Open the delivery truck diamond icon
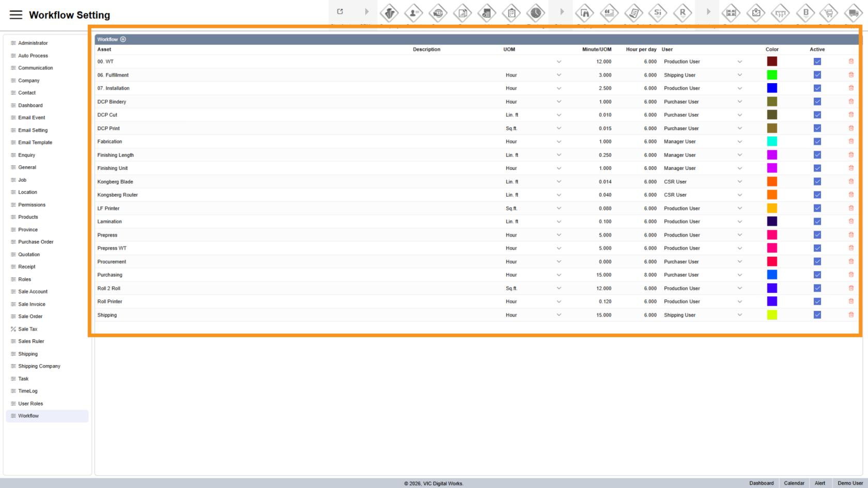 point(854,13)
